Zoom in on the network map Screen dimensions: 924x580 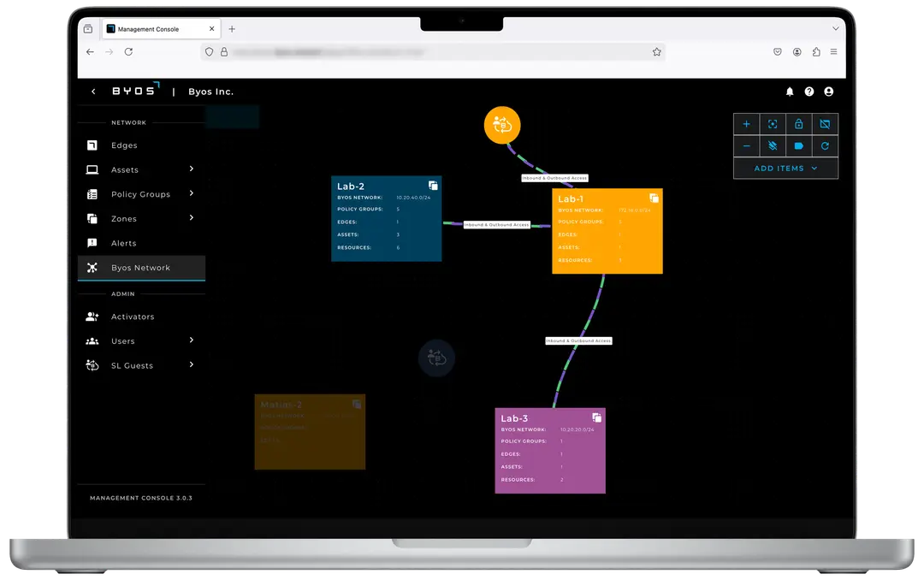pos(746,124)
